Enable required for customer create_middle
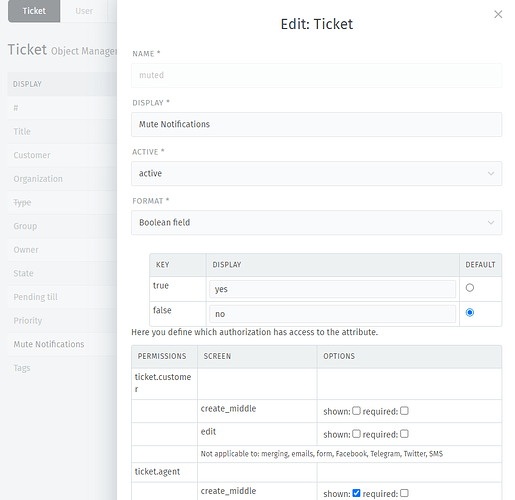Viewport: 515px width, 500px height. (x=404, y=410)
